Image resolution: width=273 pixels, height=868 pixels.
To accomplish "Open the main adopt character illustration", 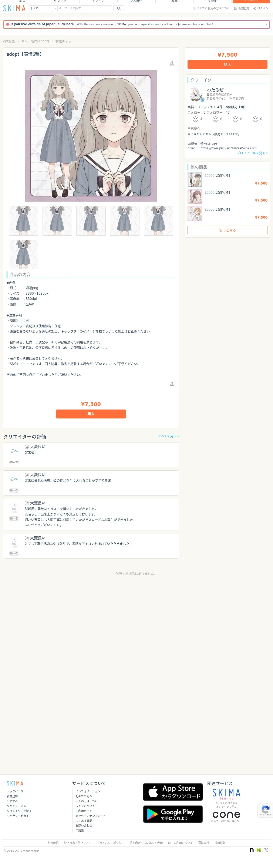I will (x=91, y=136).
